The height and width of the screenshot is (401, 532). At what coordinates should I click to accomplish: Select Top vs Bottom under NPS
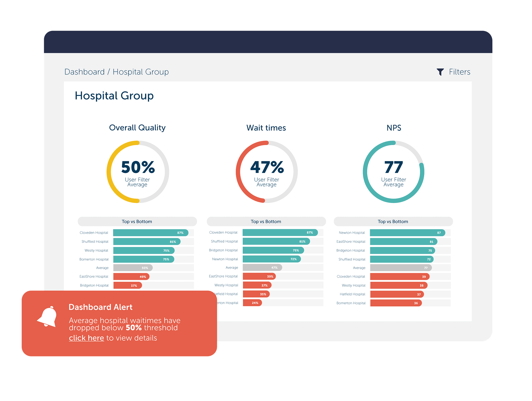pyautogui.click(x=393, y=221)
